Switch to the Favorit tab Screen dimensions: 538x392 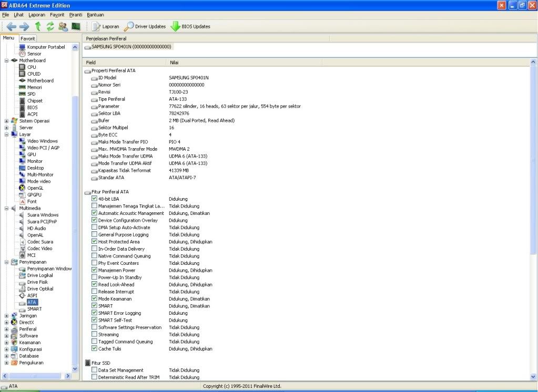(27, 39)
